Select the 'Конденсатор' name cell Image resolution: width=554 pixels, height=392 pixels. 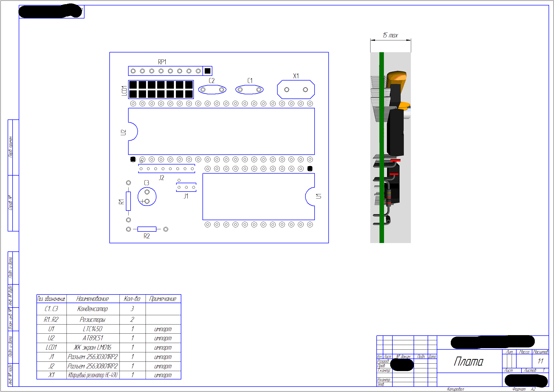coord(93,309)
